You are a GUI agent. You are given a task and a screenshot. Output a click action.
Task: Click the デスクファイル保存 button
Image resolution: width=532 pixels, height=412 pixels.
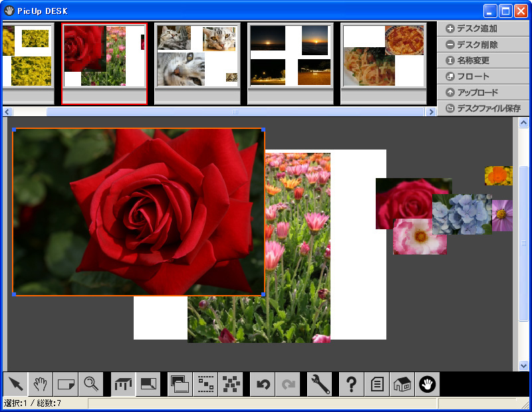tap(482, 108)
